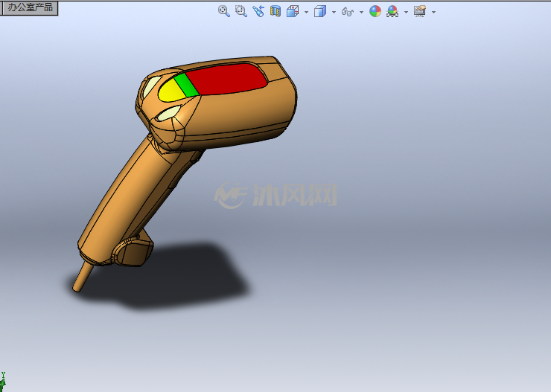Select the trigger guard near handle base
The width and height of the screenshot is (551, 392).
pyautogui.click(x=134, y=251)
